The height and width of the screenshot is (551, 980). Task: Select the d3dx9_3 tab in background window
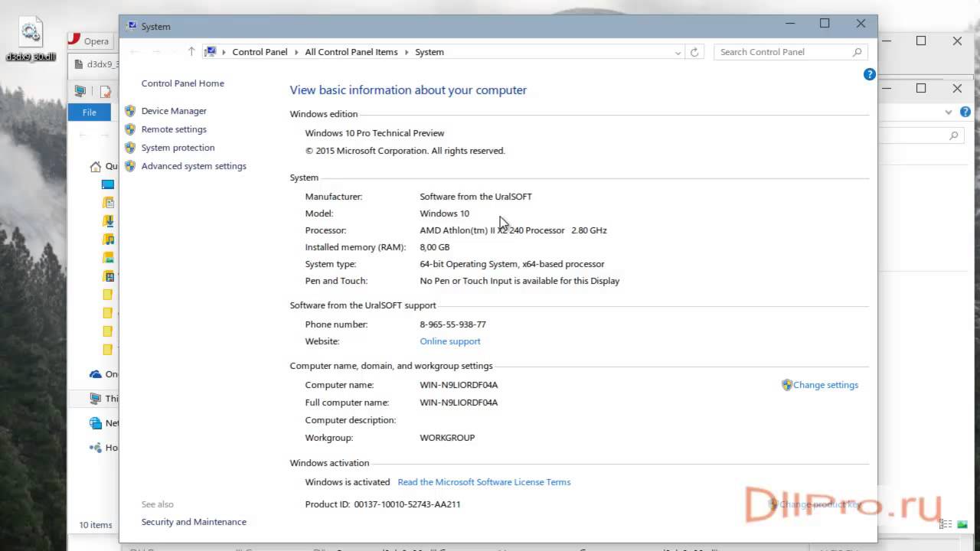pos(94,65)
